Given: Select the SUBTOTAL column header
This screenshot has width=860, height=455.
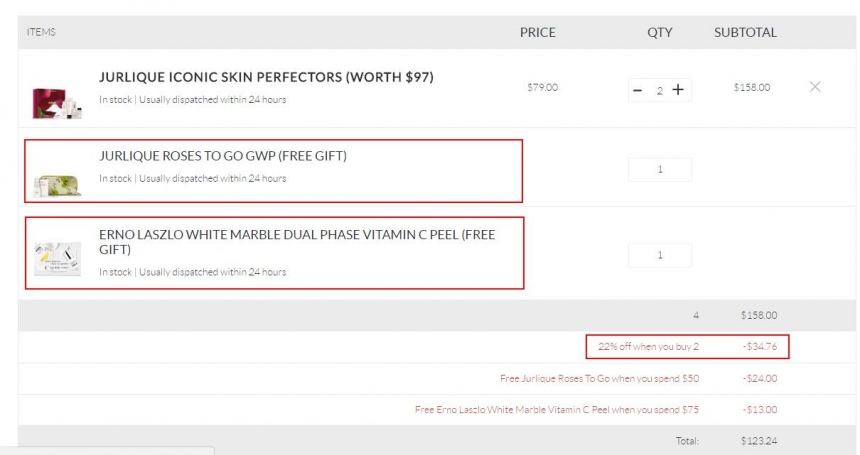Looking at the screenshot, I should coord(745,32).
